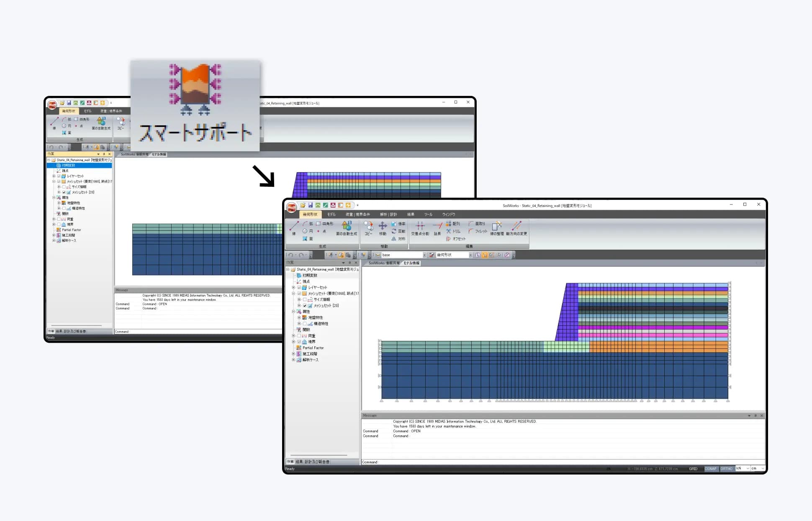Toggle the GRID status bar button
Viewport: 812px width, 521px height.
(x=693, y=469)
